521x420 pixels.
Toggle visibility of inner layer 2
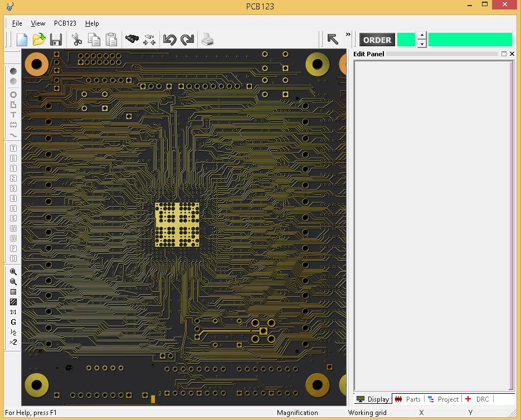click(x=13, y=178)
